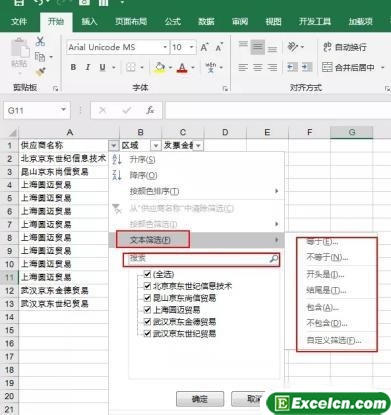Viewport: 391px width, 415px height.
Task: Open the font size dropdown
Action: 192,47
